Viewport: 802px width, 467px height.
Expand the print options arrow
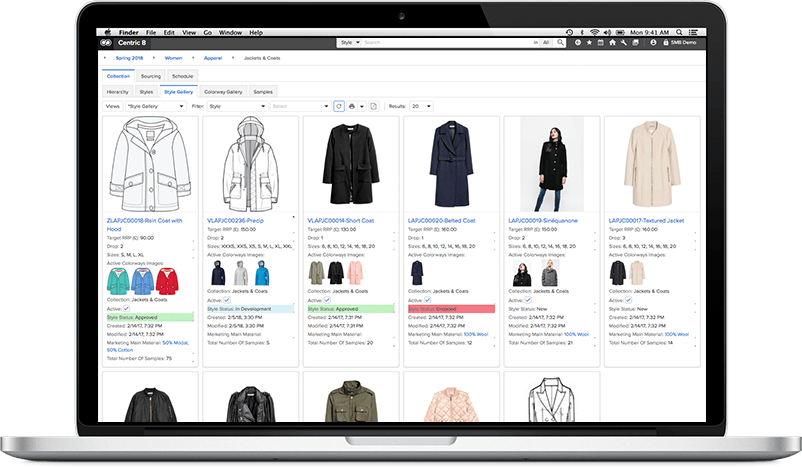(x=362, y=106)
